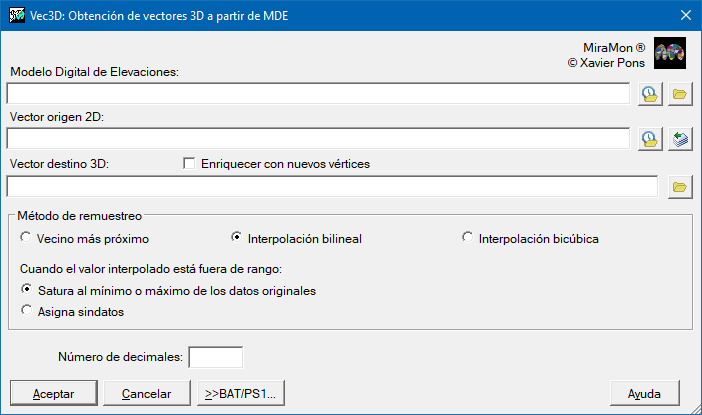Open recent files for Vector origen 2D
The height and width of the screenshot is (415, 702).
pyautogui.click(x=650, y=138)
